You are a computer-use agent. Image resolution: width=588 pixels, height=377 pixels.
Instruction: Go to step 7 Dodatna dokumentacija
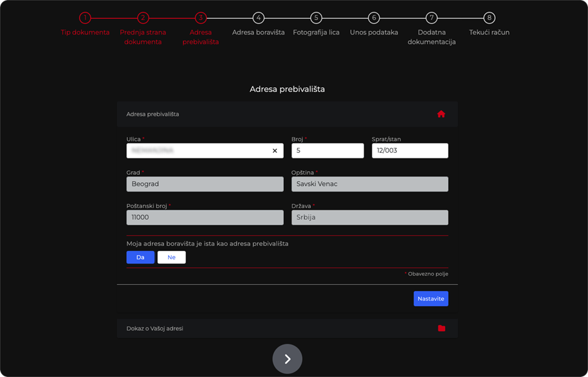[x=432, y=18]
